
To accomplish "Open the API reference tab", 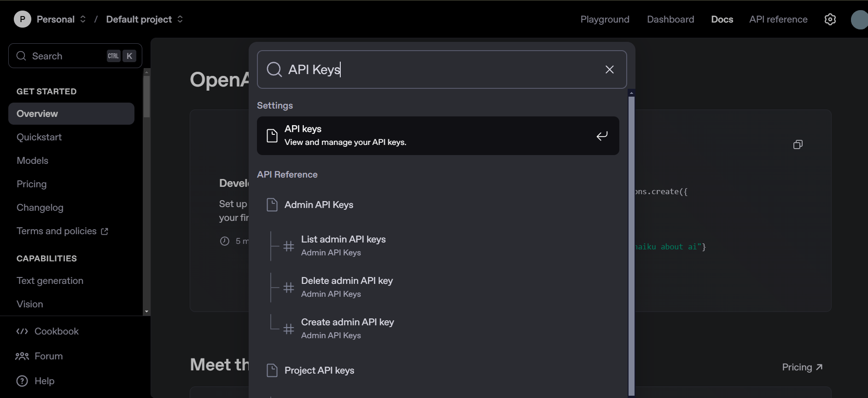I will point(778,19).
